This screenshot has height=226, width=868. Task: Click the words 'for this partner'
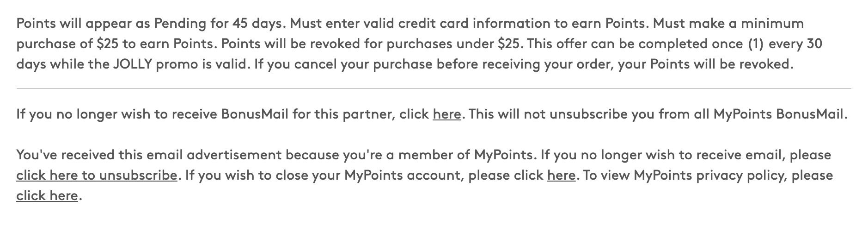point(343,114)
